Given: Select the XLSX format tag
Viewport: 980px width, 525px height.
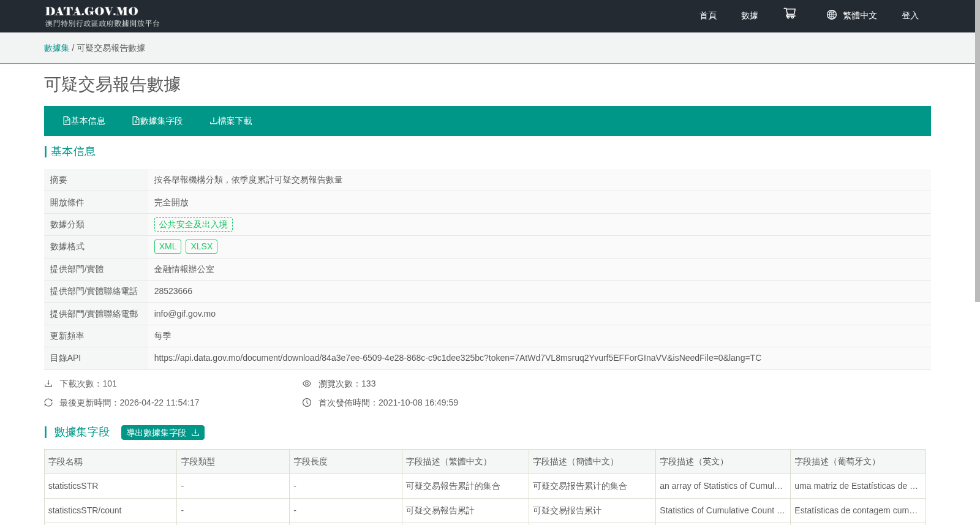Looking at the screenshot, I should point(202,246).
